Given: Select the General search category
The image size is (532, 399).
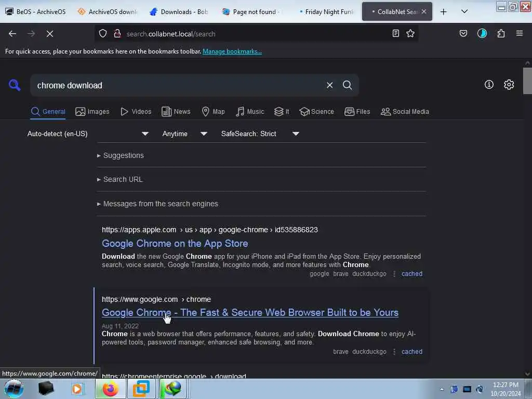Looking at the screenshot, I should 48,112.
